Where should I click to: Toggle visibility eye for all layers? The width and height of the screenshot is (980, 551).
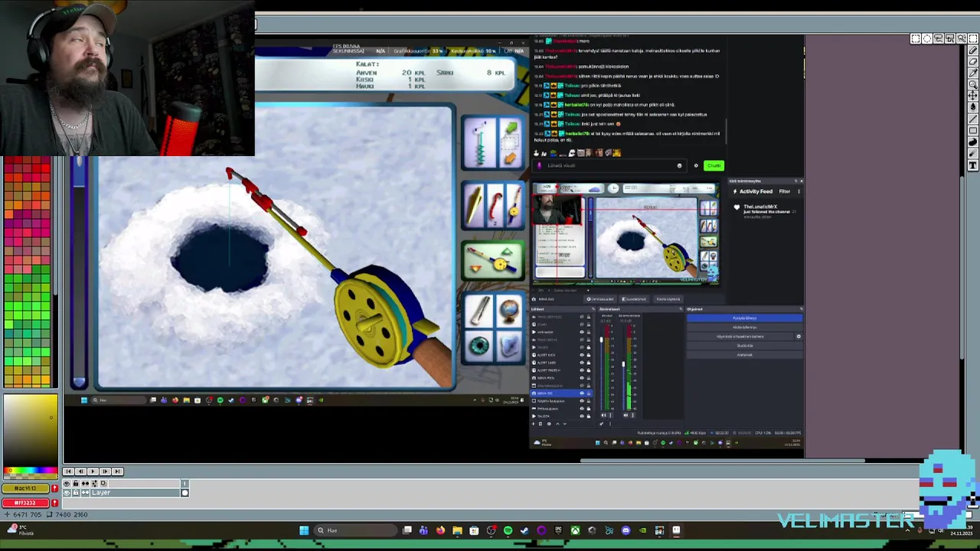67,484
